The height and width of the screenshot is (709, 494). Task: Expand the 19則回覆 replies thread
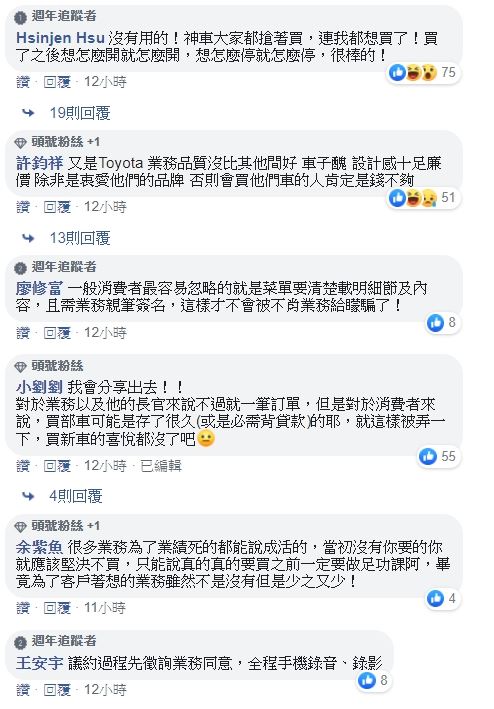pos(80,113)
